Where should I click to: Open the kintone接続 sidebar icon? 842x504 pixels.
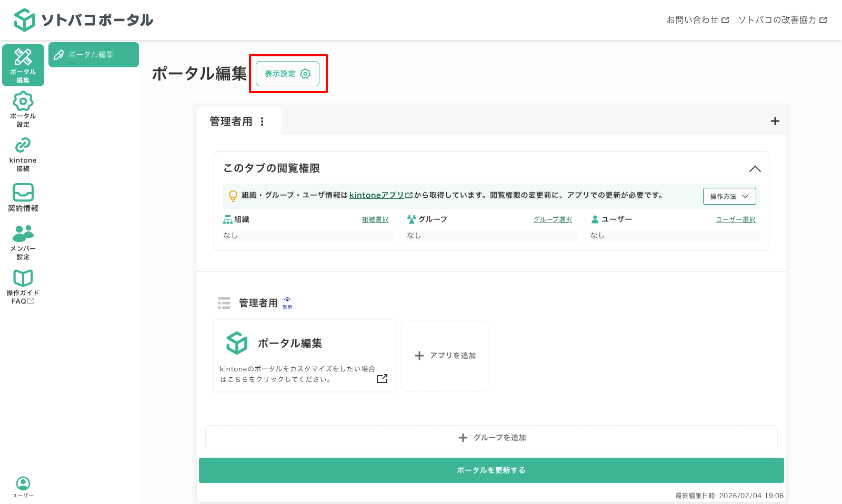(x=23, y=153)
